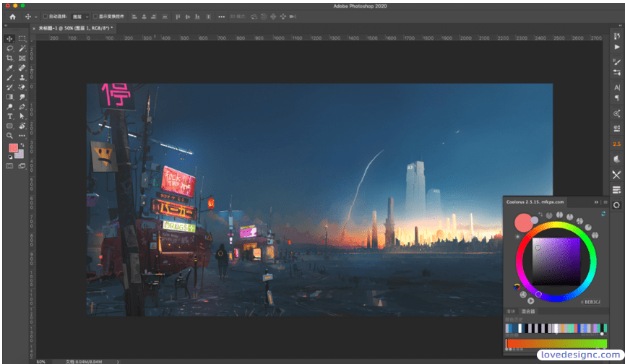Open the 图层 auto-select target dropdown
Image resolution: width=625 pixels, height=364 pixels.
(80, 17)
